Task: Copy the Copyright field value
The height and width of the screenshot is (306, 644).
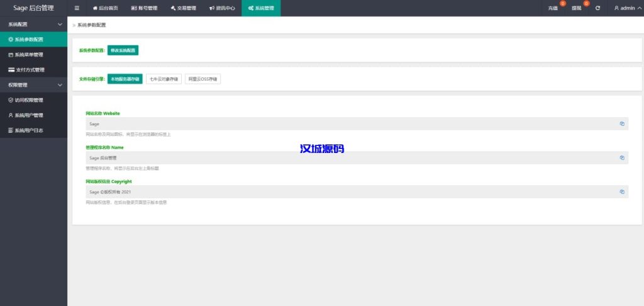Action: (621, 191)
